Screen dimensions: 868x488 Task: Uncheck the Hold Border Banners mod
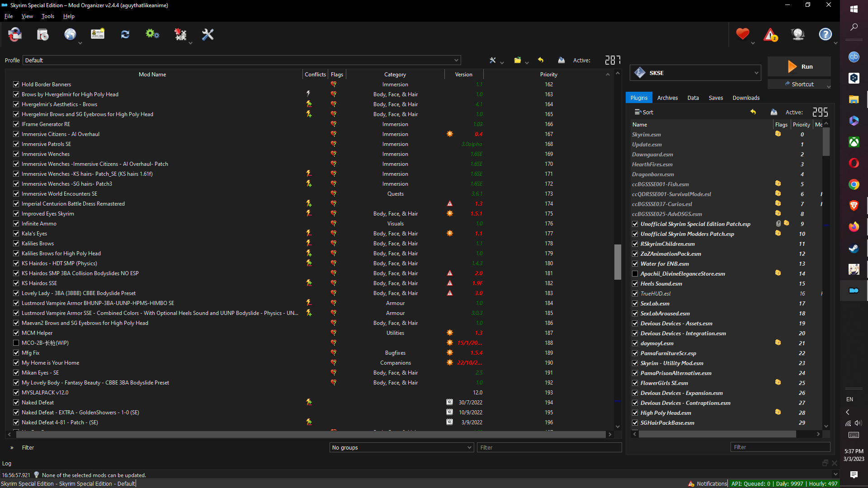pyautogui.click(x=16, y=84)
